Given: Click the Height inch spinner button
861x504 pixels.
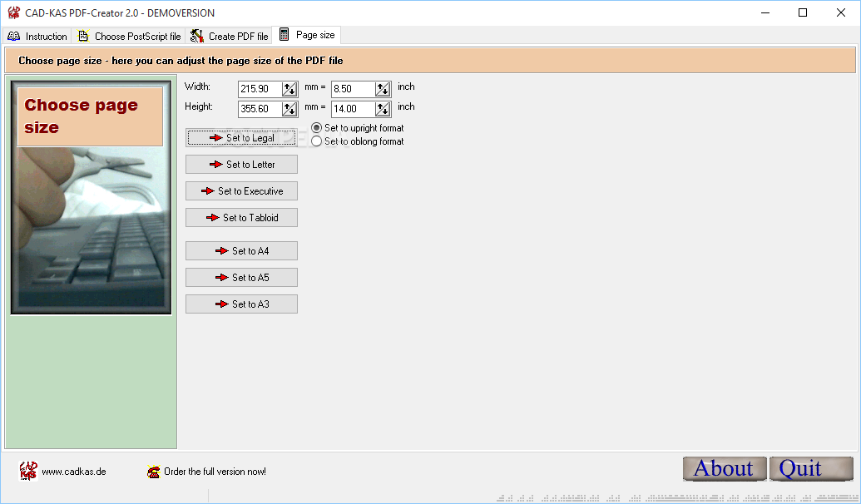Looking at the screenshot, I should point(383,109).
